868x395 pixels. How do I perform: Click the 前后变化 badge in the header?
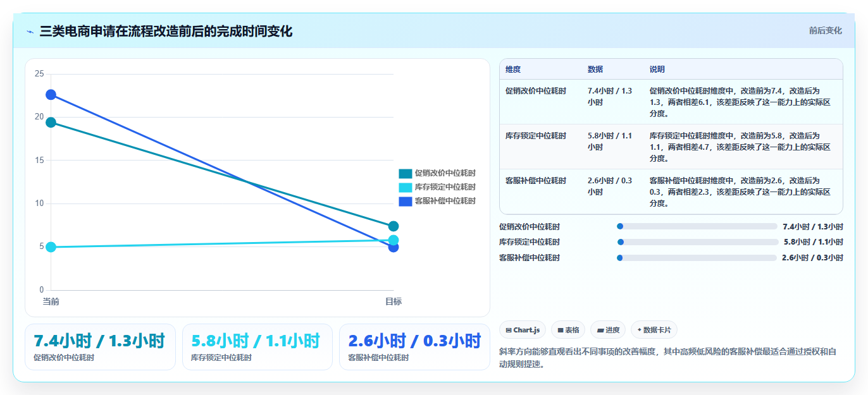[825, 30]
